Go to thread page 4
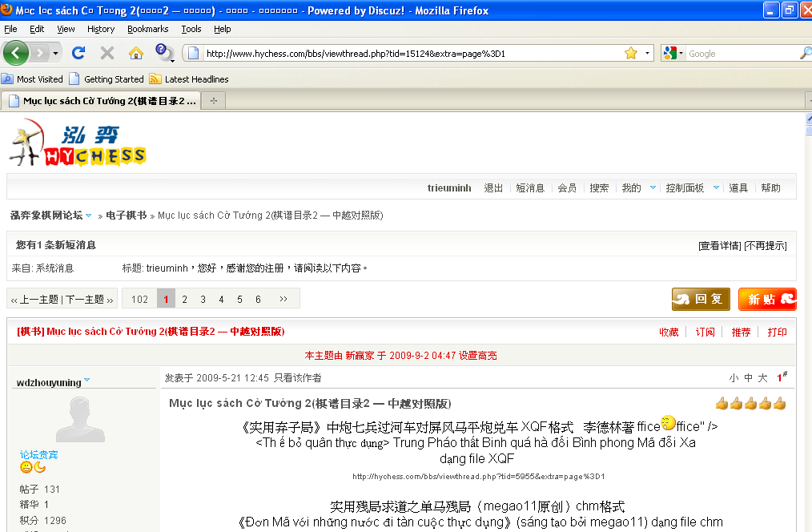812x532 pixels. coord(221,299)
